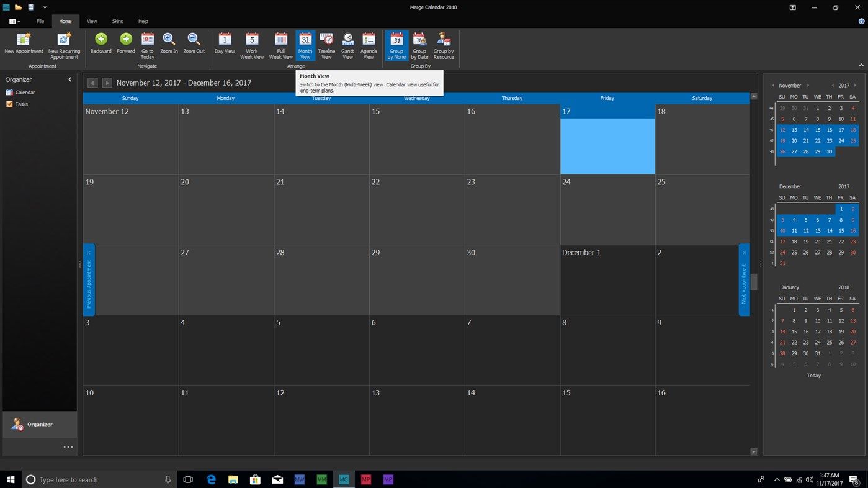Enable Group by Date
Viewport: 868px width, 488px height.
click(x=419, y=43)
